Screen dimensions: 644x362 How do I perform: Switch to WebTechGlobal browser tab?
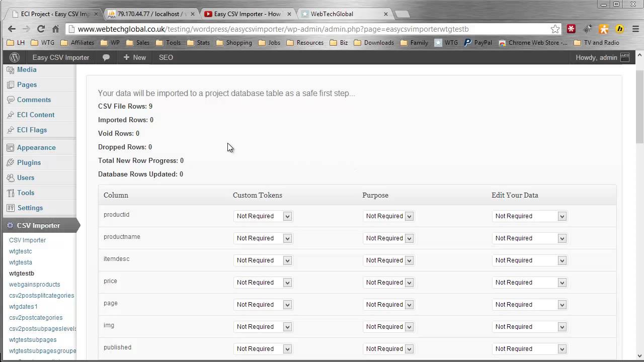coord(344,14)
